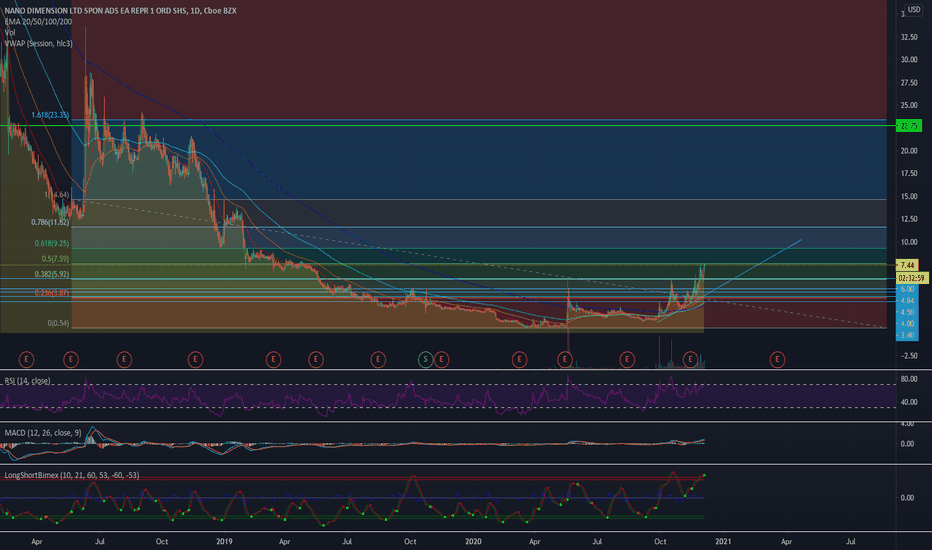
Task: Select the LongShortBitmex indicator label
Action: click(71, 475)
